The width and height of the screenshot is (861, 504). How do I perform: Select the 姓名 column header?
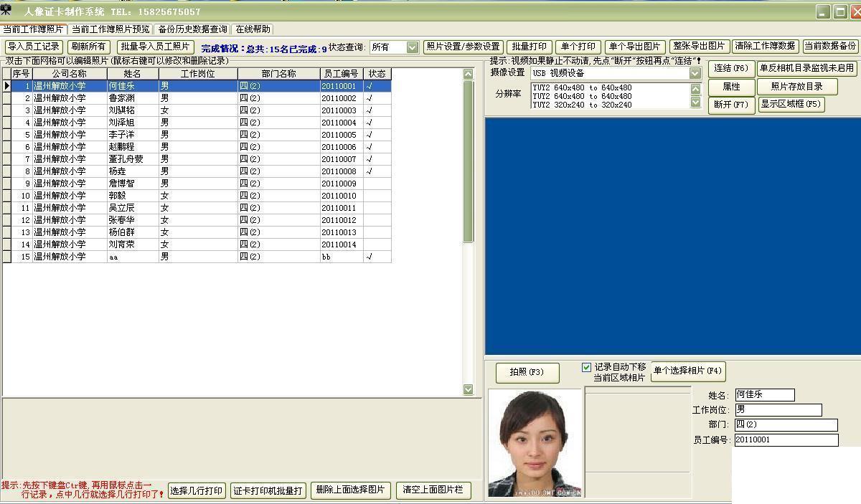pyautogui.click(x=133, y=74)
